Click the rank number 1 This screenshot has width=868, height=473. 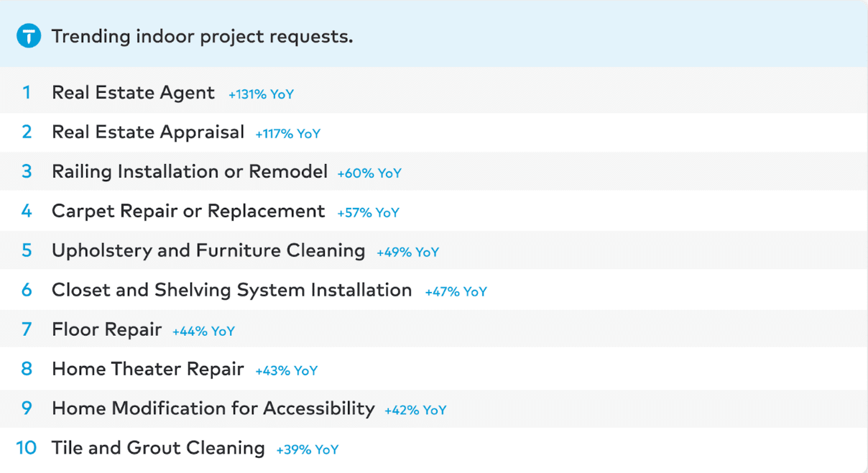coord(27,93)
